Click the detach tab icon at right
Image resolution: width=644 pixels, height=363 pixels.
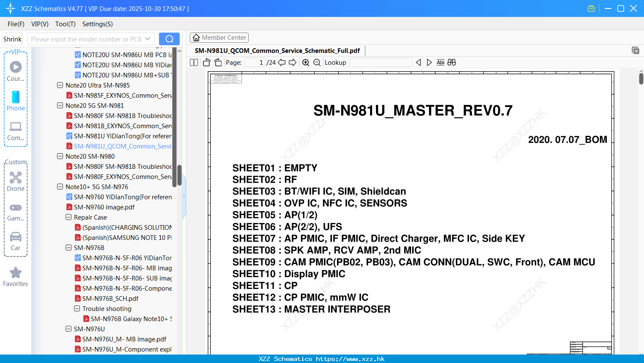636,50
